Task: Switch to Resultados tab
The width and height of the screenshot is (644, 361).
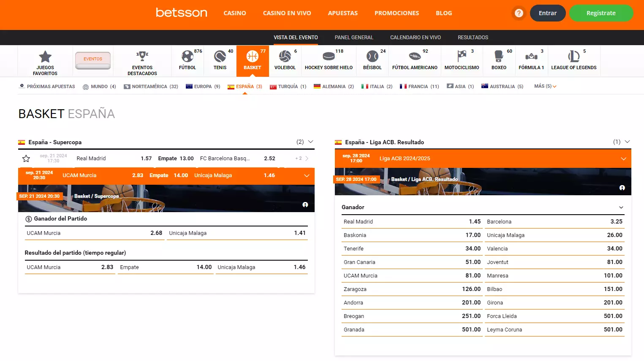Action: 473,38
